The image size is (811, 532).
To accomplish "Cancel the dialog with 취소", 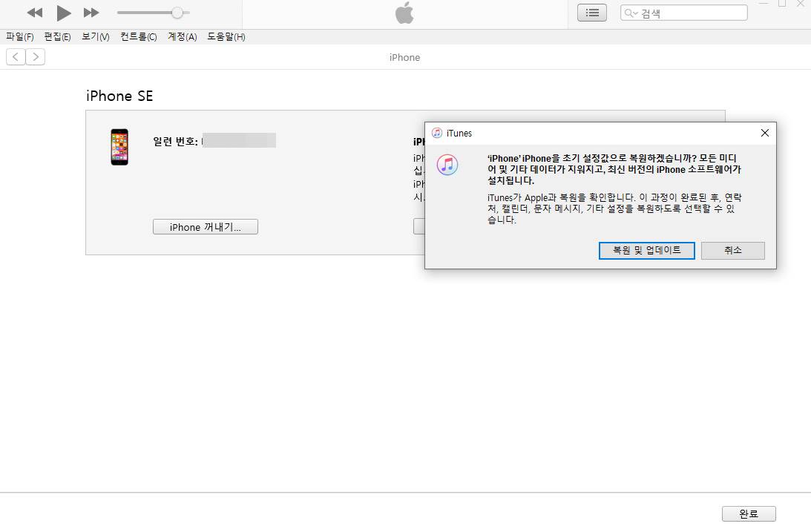I will click(x=733, y=250).
